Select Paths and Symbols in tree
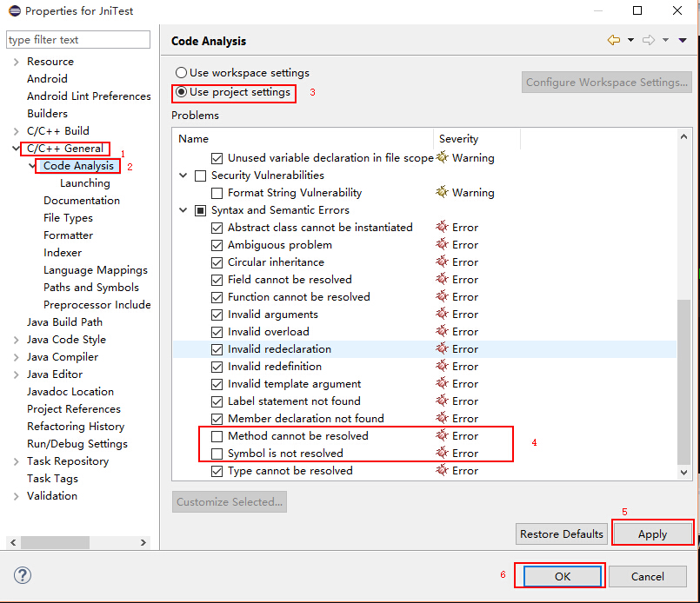700x603 pixels. point(91,288)
